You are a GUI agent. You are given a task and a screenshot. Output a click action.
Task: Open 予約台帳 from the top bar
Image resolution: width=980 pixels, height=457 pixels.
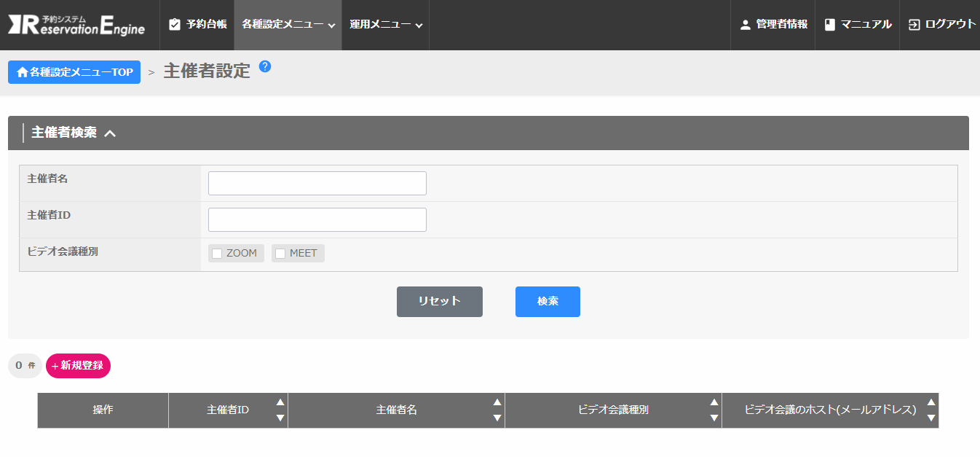197,25
